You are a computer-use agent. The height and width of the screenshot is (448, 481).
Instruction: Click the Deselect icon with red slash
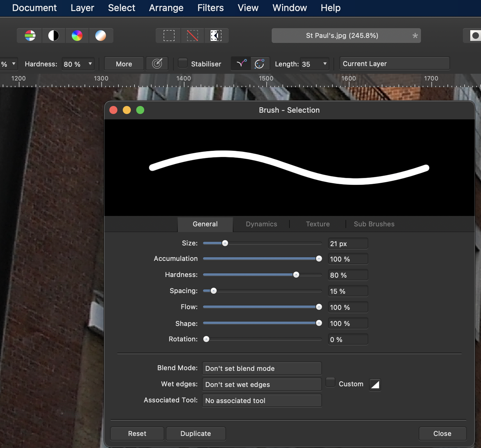192,36
